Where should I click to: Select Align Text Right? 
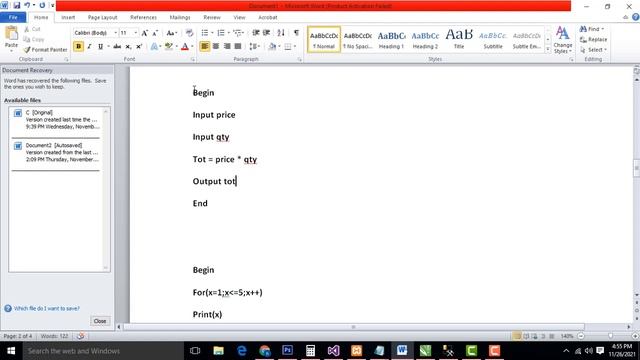pyautogui.click(x=227, y=47)
